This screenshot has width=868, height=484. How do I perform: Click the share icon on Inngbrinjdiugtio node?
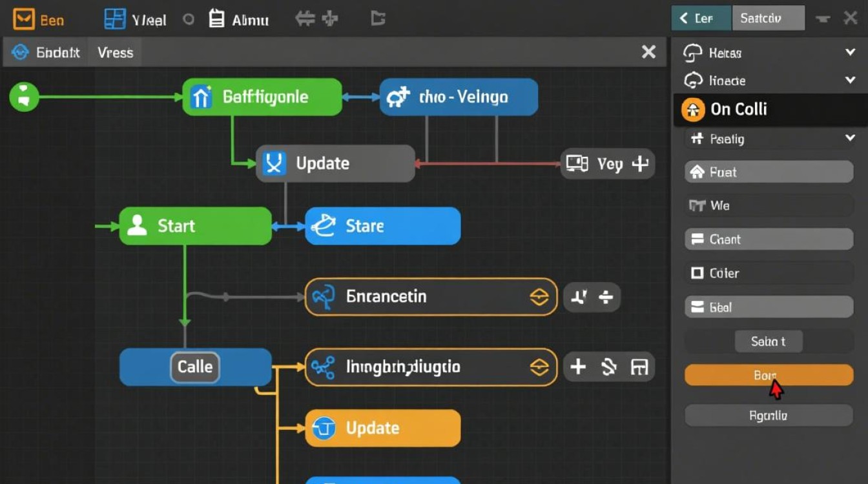click(322, 367)
